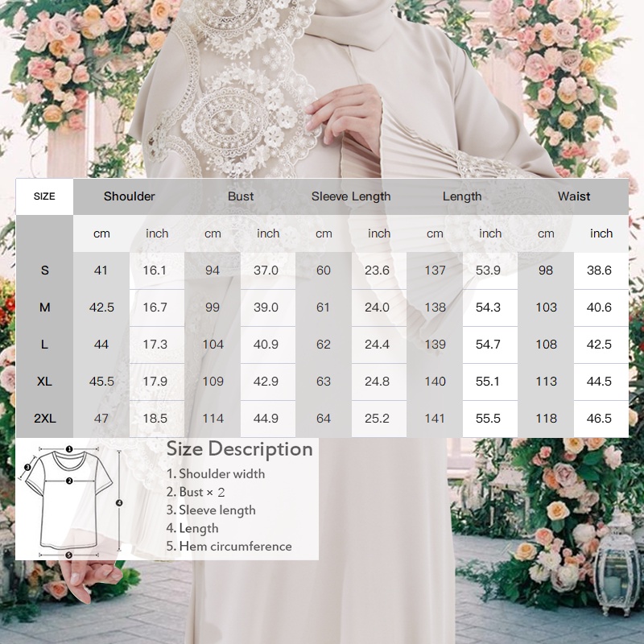
Task: Click length value 137 cm
Action: [x=435, y=270]
